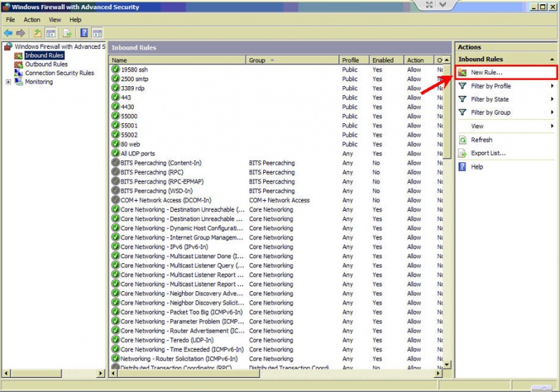The image size is (560, 392).
Task: Click the Refresh icon in Actions pane
Action: (x=463, y=140)
